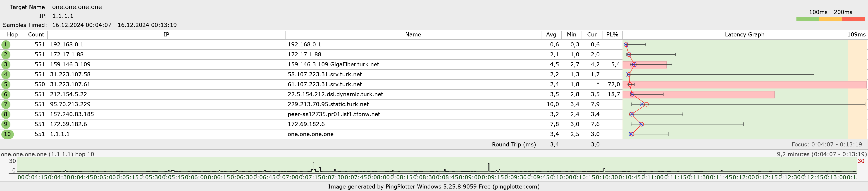
Task: Select the hop 6 number badge
Action: tap(6, 94)
